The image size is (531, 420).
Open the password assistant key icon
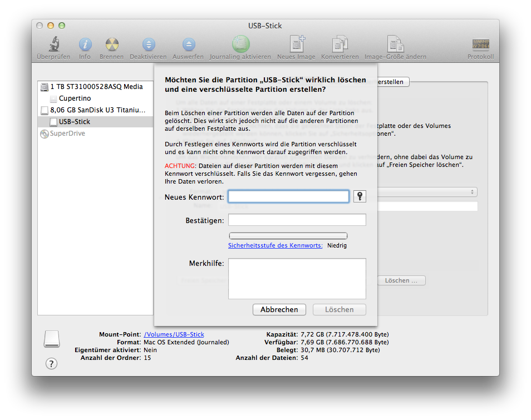pos(360,196)
